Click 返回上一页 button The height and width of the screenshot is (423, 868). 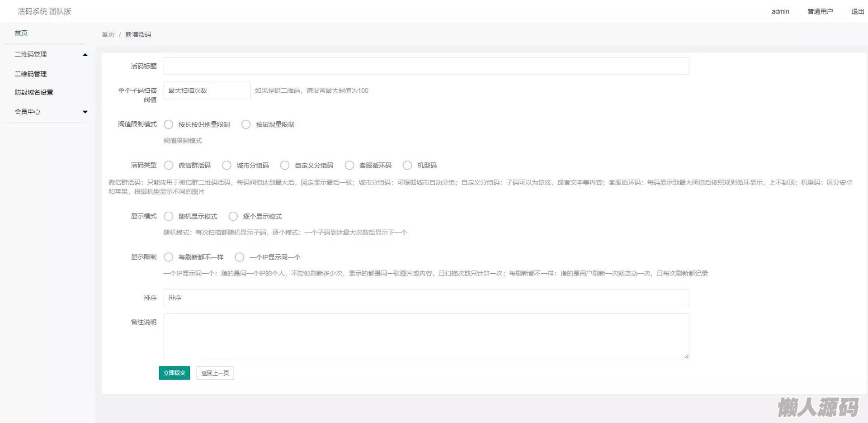[x=215, y=373]
